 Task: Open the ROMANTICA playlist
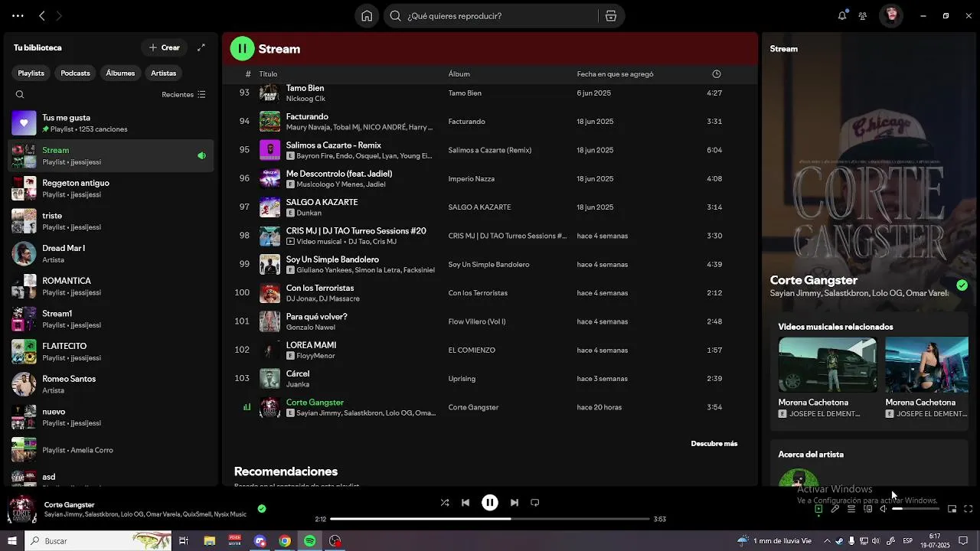(111, 286)
